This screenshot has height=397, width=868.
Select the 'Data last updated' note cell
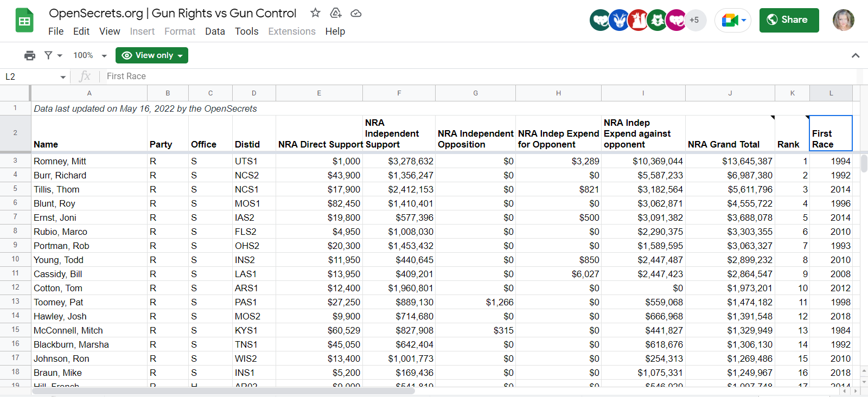tap(145, 108)
